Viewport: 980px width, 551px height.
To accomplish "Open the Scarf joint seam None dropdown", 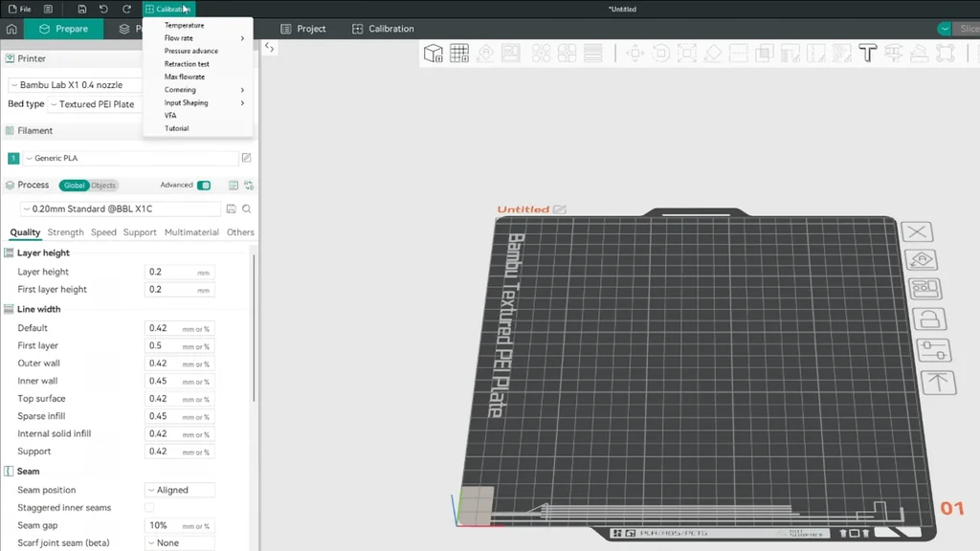I will pos(179,543).
